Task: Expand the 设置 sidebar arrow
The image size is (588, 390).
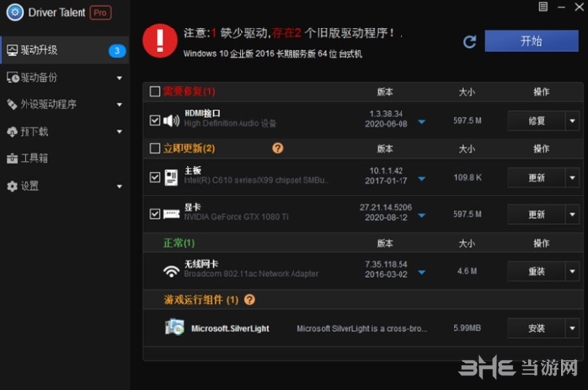Action: point(119,187)
